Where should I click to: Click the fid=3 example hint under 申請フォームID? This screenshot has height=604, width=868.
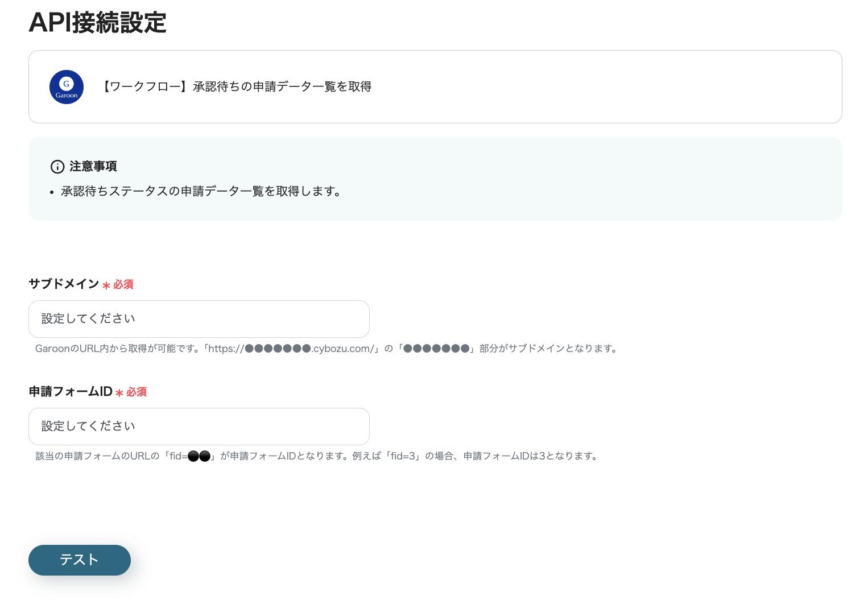click(x=316, y=456)
